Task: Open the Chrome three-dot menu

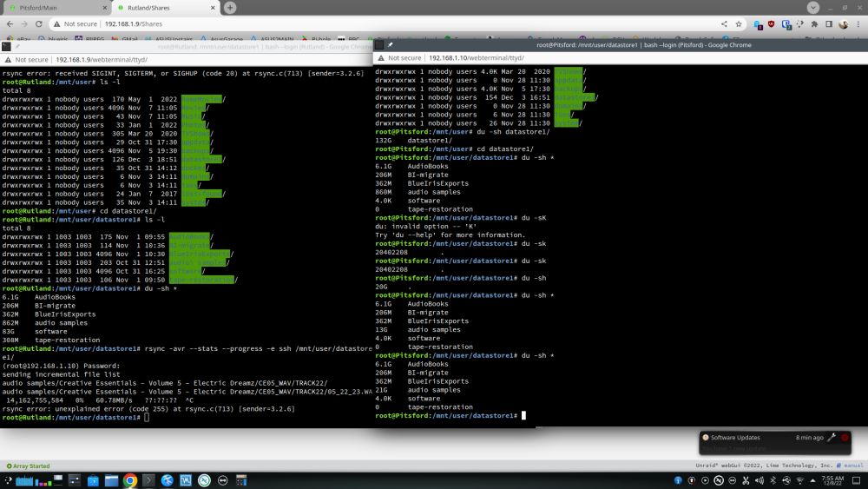Action: (x=858, y=23)
